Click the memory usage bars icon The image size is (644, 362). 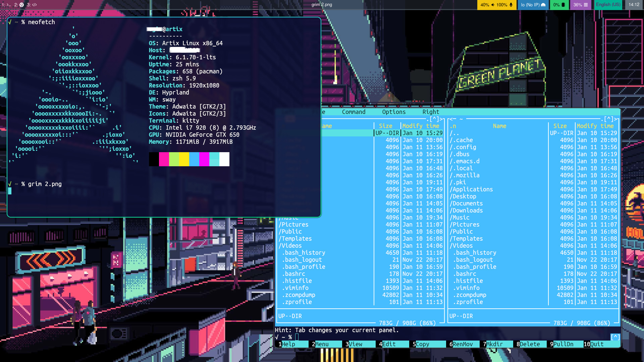point(586,5)
